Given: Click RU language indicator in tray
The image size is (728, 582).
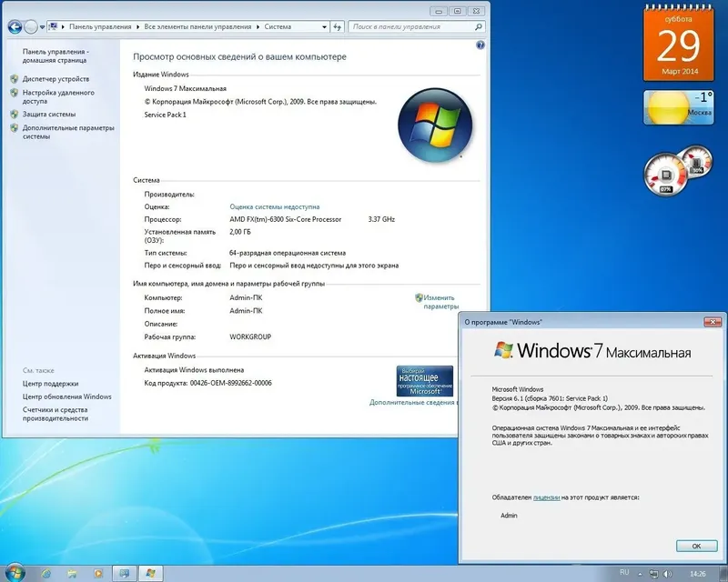Looking at the screenshot, I should click(624, 573).
